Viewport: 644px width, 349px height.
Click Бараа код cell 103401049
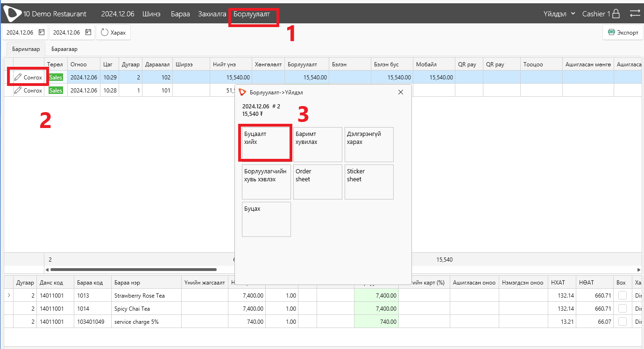[x=92, y=321]
